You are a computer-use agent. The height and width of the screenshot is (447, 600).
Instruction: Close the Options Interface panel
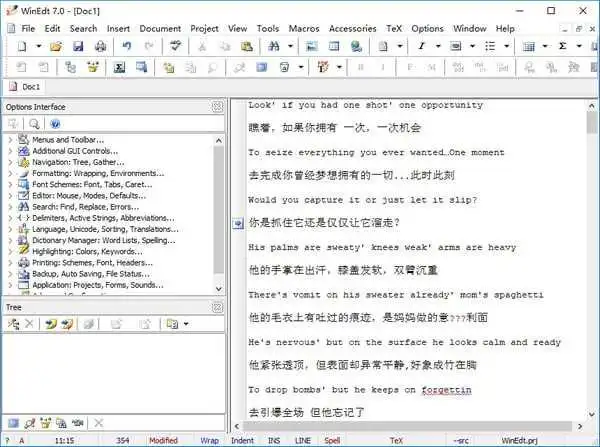tap(217, 107)
